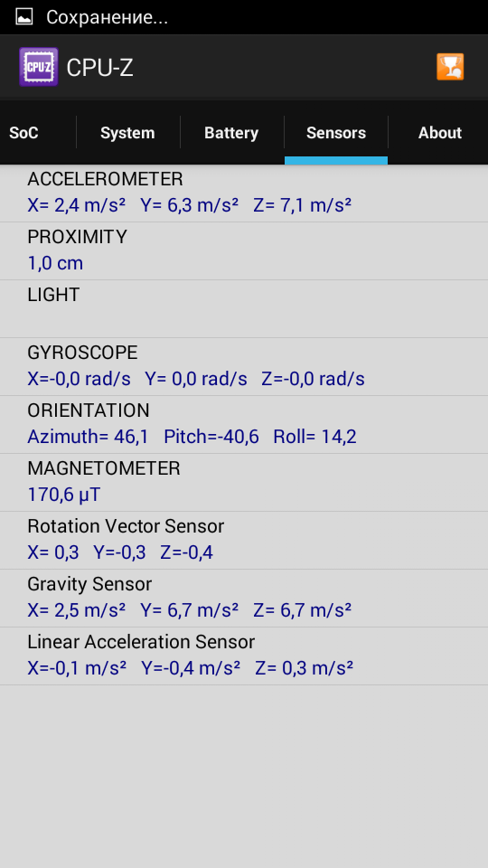This screenshot has width=488, height=868.
Task: Select the Gravity Sensor entry
Action: click(x=244, y=599)
